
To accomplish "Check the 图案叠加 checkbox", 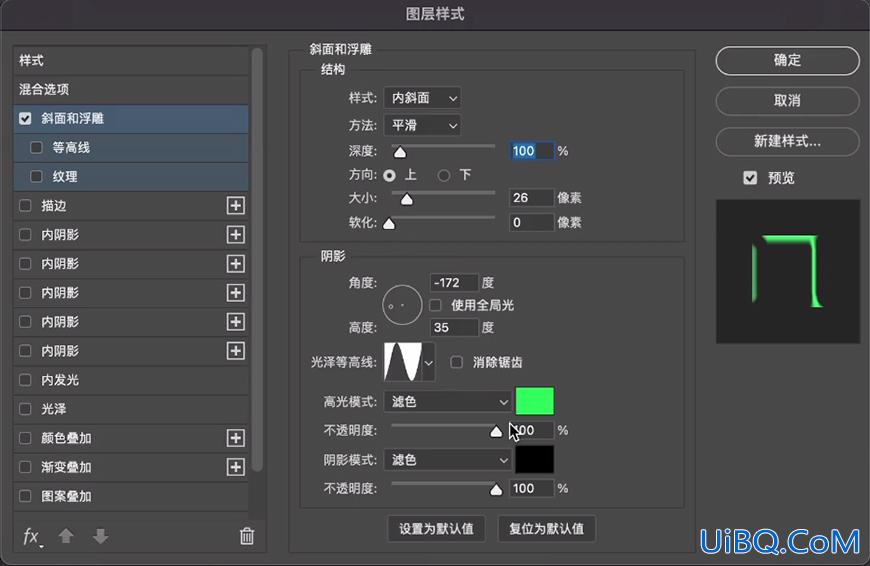I will tap(25, 496).
